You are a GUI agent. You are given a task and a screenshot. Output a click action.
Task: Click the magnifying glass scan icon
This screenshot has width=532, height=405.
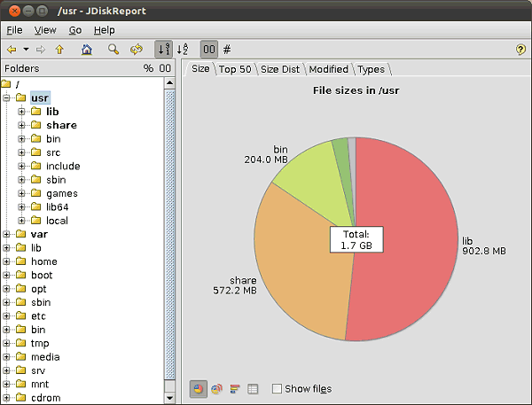(x=113, y=50)
